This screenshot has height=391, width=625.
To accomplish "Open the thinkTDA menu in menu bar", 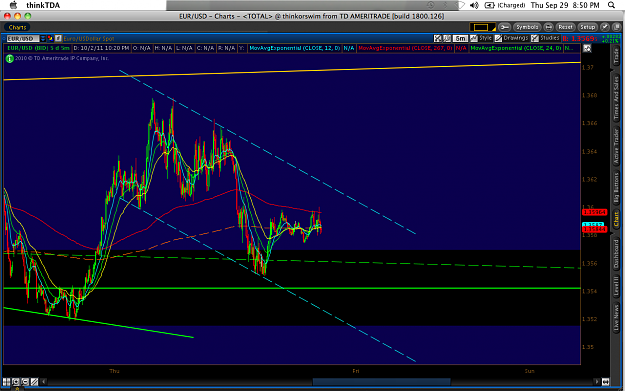I will [43, 5].
